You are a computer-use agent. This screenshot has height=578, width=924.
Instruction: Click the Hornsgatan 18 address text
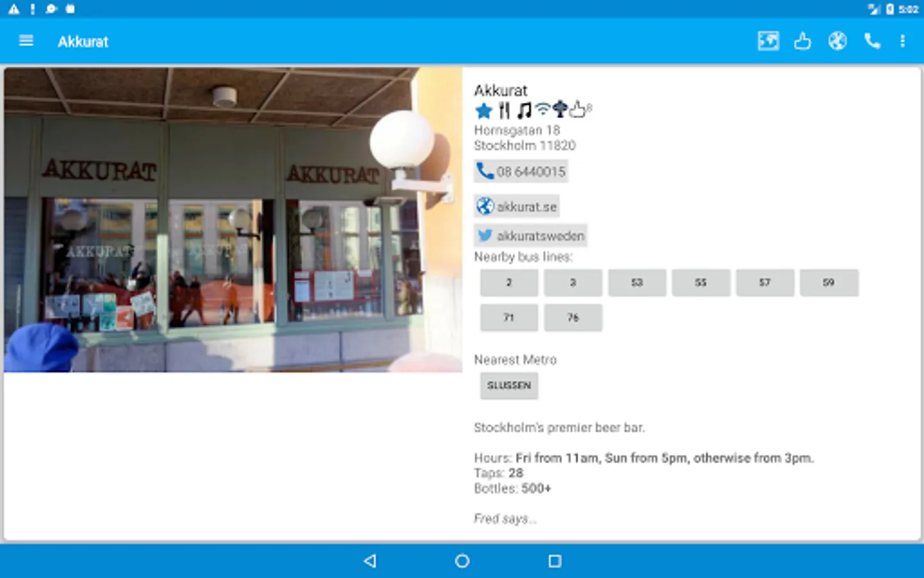pos(517,130)
